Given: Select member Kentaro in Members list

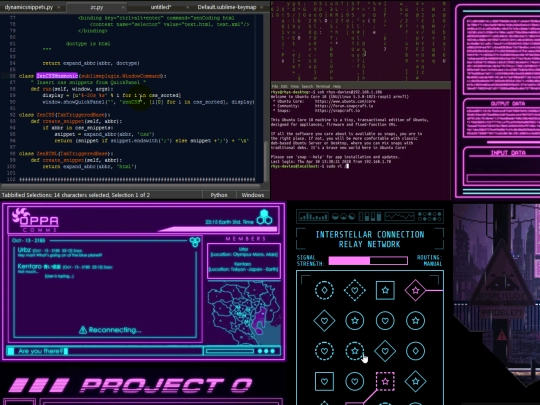Looking at the screenshot, I should (244, 267).
